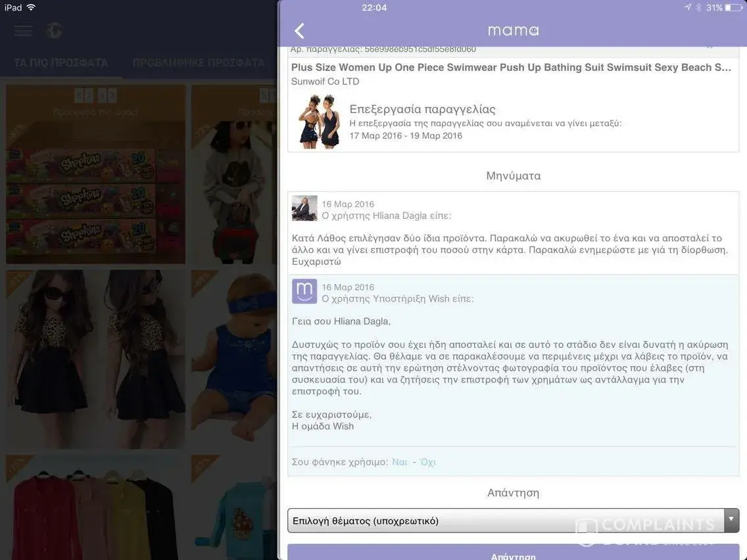Expand the Επιλογή θέματος dropdown
Image resolution: width=747 pixels, height=560 pixels.
pos(505,521)
